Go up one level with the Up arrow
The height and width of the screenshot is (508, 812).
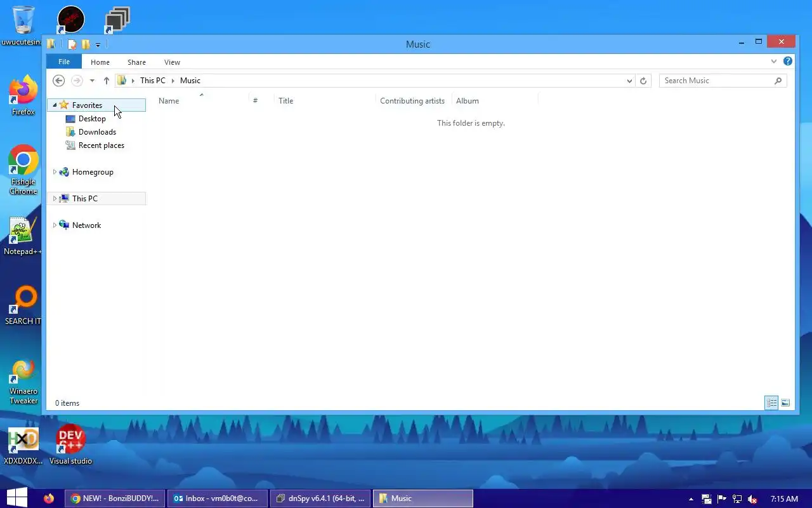(106, 81)
